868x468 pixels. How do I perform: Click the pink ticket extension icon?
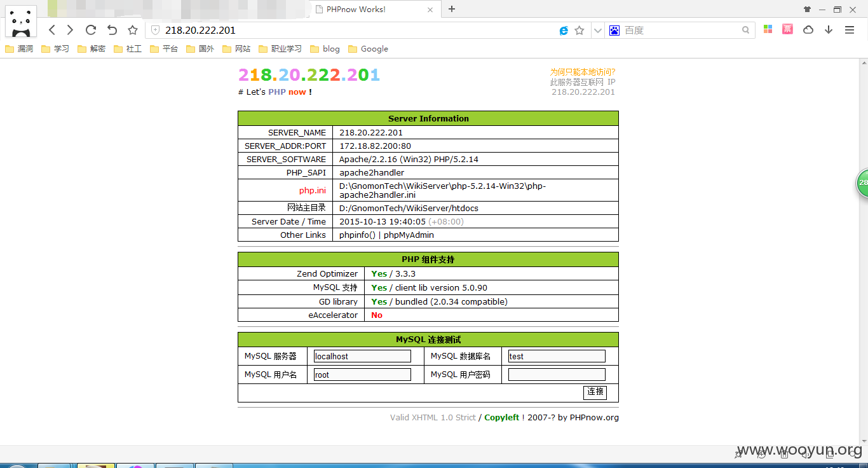787,29
